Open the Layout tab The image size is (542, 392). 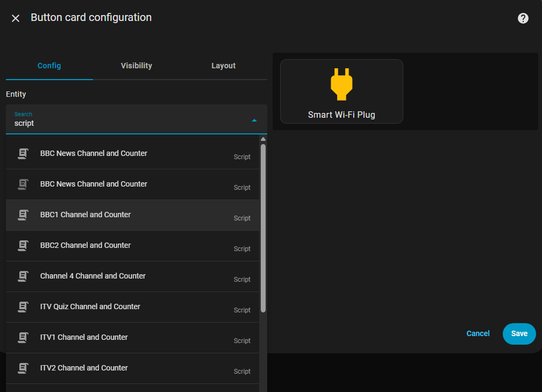coord(223,66)
